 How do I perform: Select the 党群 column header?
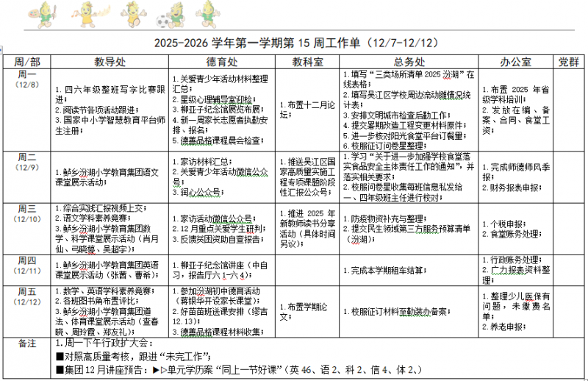[x=567, y=61]
